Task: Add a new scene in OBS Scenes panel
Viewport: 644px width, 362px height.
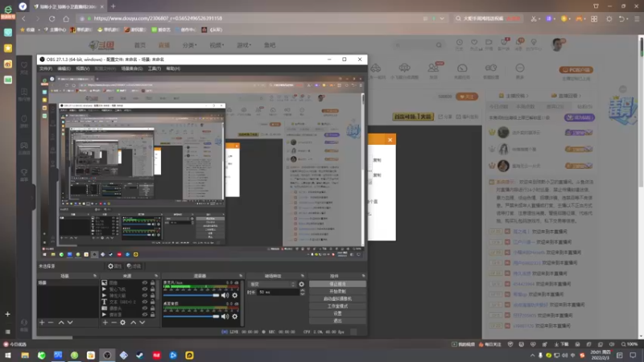Action: click(x=42, y=323)
